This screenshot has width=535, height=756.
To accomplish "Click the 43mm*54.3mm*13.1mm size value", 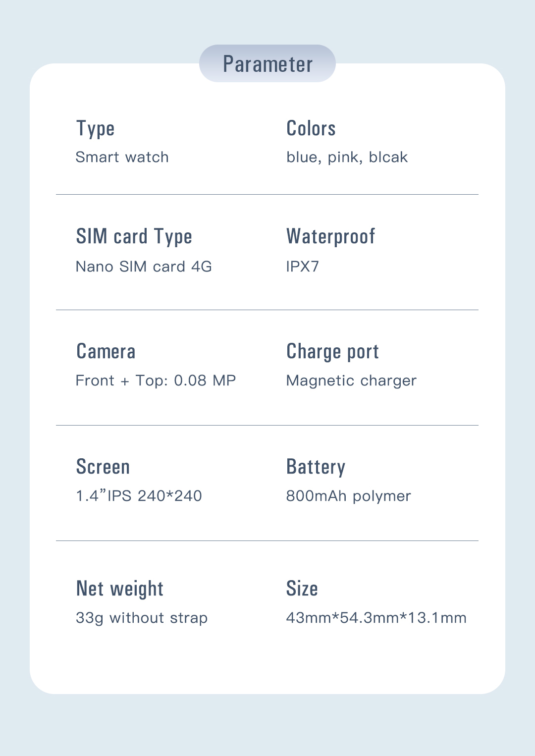I will (376, 618).
